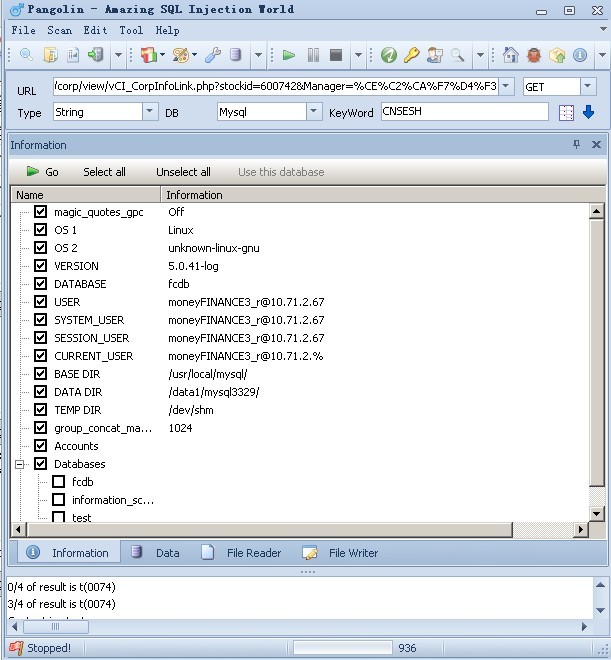Click the database cylinder toolbar icon
The width and height of the screenshot is (611, 660).
[236, 55]
